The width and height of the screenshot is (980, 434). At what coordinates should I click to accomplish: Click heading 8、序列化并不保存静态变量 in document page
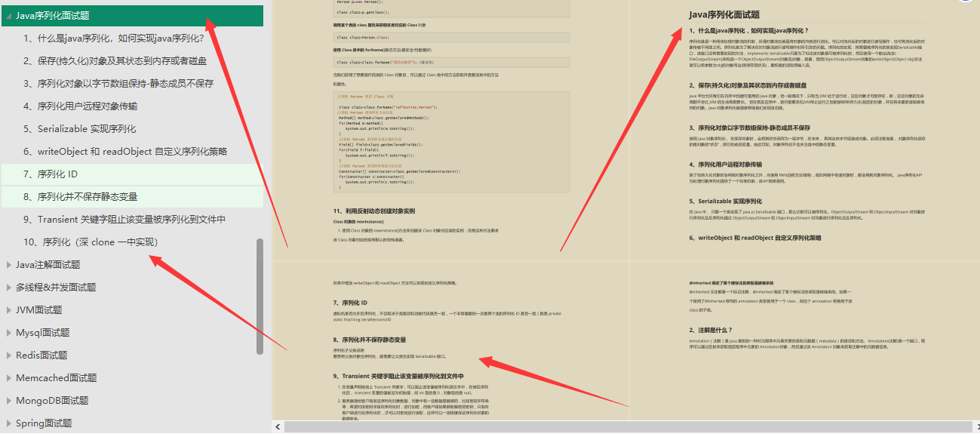[x=370, y=340]
